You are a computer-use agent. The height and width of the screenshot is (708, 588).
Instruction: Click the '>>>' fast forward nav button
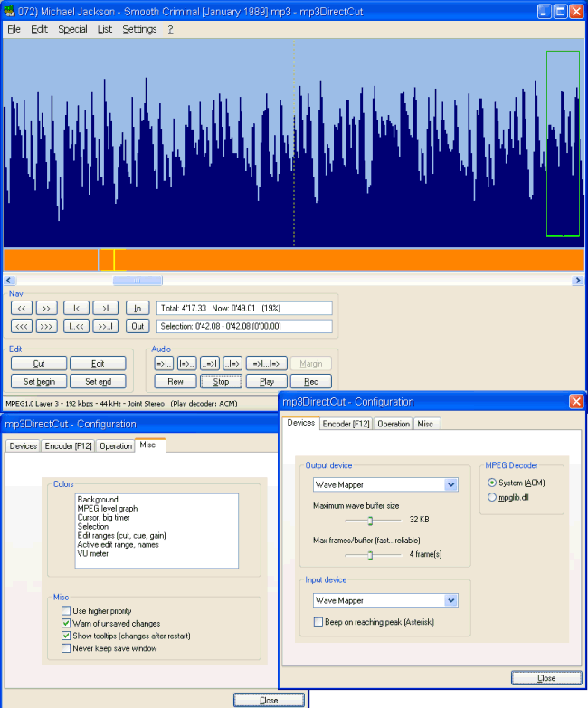click(x=46, y=326)
